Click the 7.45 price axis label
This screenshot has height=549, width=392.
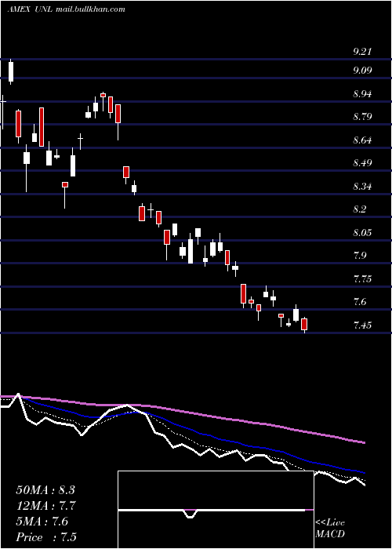(x=362, y=325)
